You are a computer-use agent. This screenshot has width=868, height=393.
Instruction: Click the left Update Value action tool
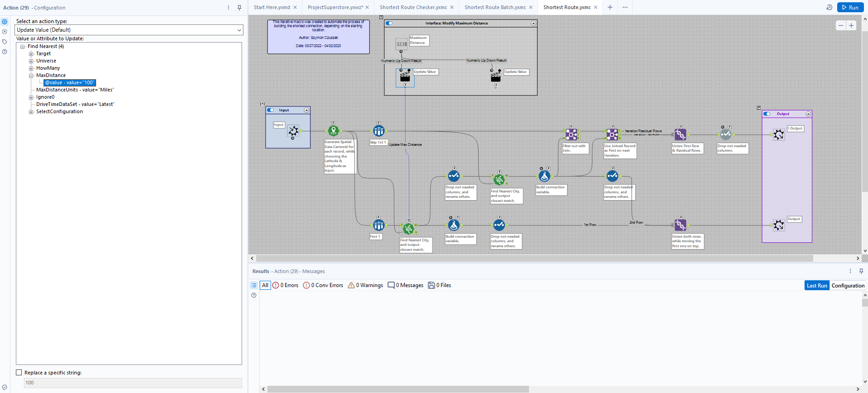coord(405,76)
